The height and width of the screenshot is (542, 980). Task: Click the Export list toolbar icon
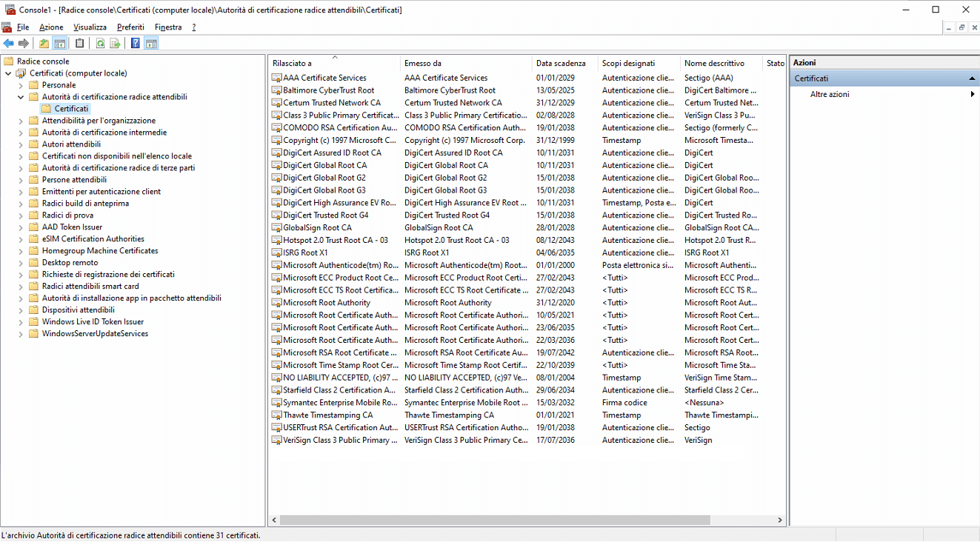point(115,44)
